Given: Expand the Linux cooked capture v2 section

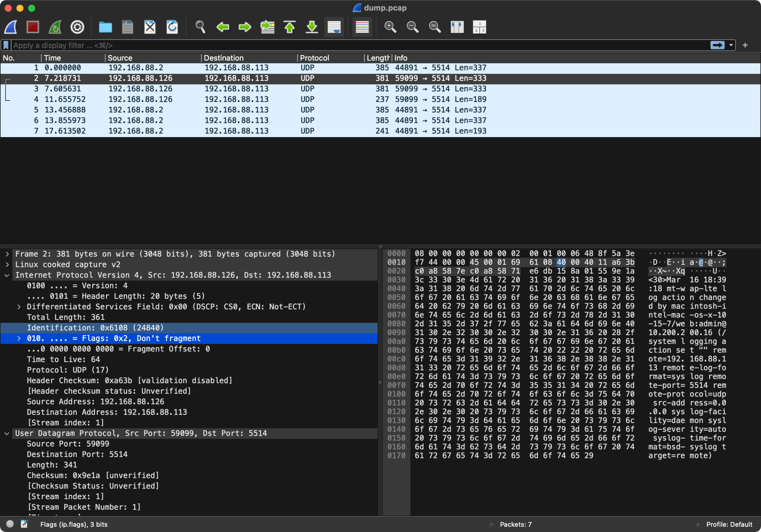Looking at the screenshot, I should 7,264.
